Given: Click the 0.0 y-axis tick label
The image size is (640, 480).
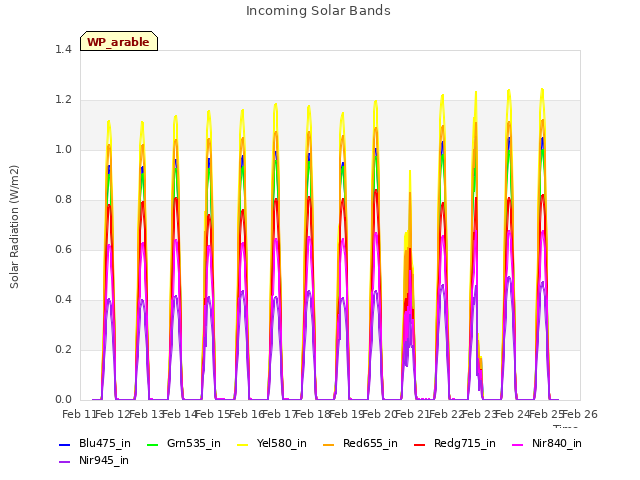Looking at the screenshot, I should [x=63, y=400].
